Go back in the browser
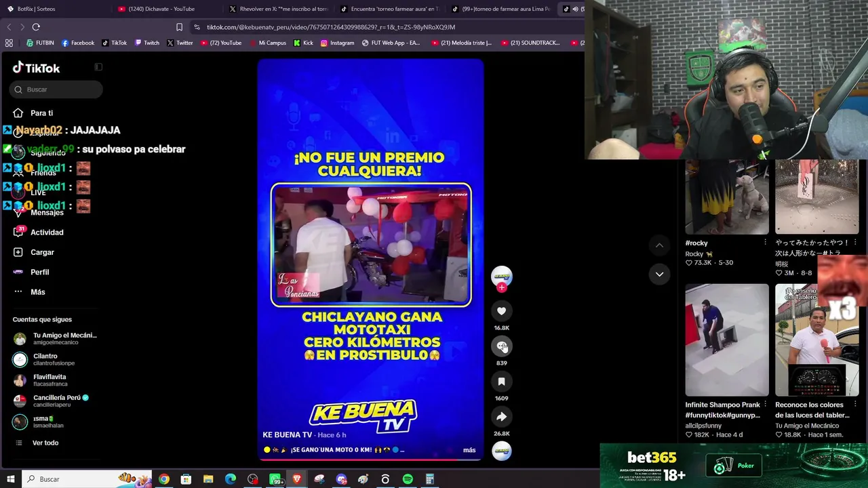868x488 pixels. click(x=9, y=27)
